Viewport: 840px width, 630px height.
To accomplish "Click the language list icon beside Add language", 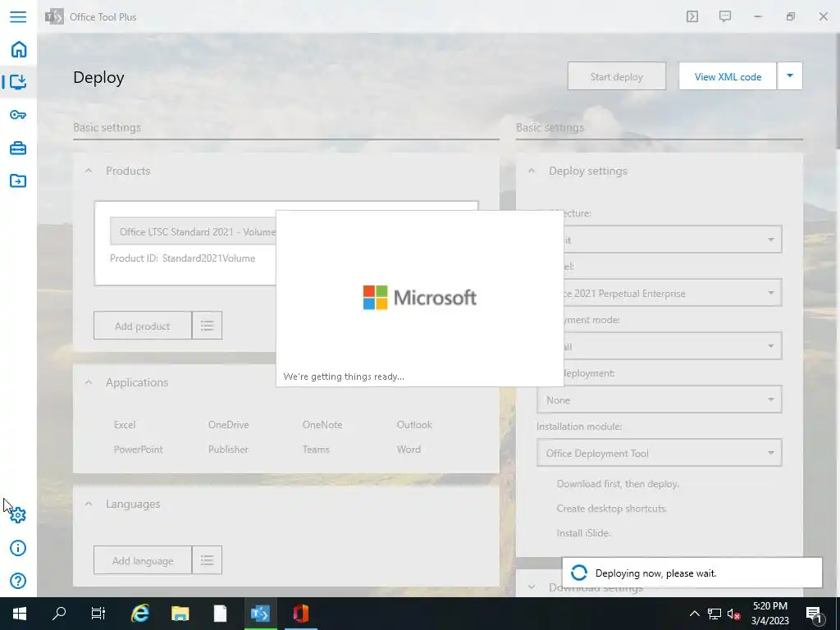I will coord(207,560).
